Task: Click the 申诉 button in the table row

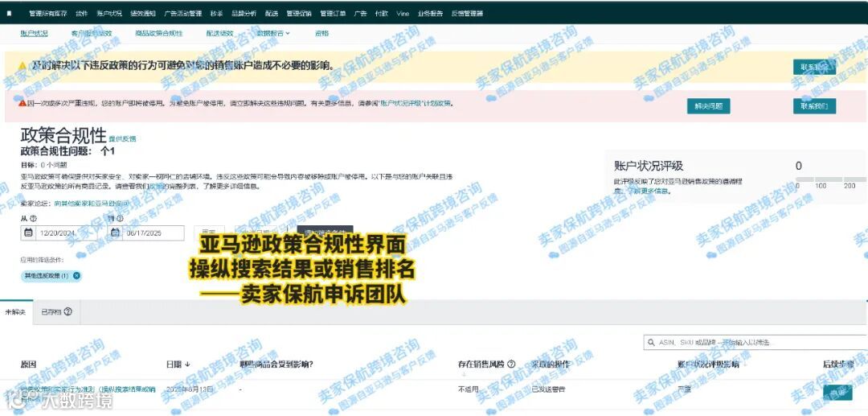Action: pos(837,392)
